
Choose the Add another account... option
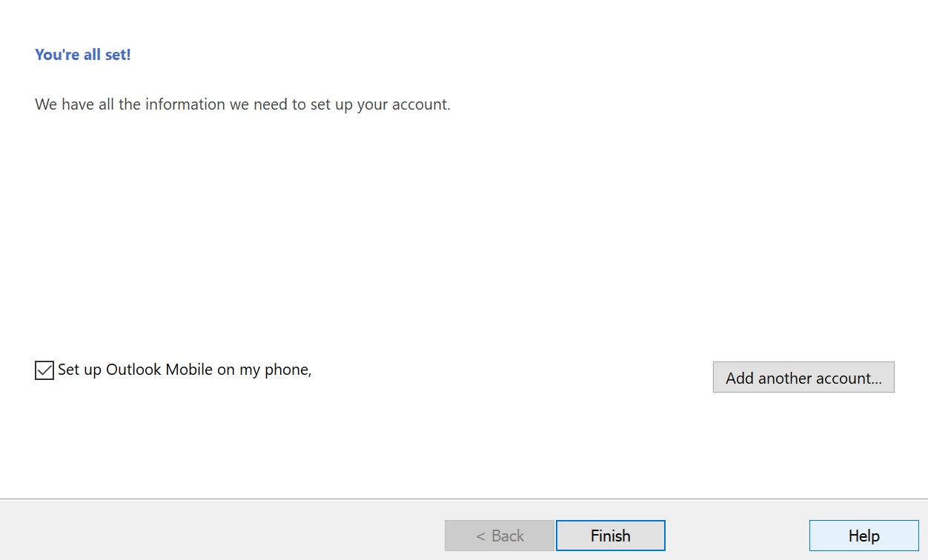coord(803,378)
